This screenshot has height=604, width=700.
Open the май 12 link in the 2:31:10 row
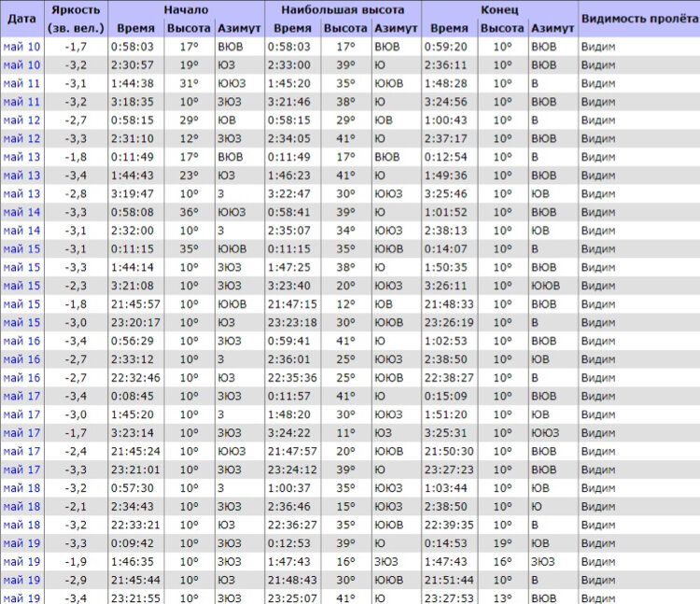[21, 139]
